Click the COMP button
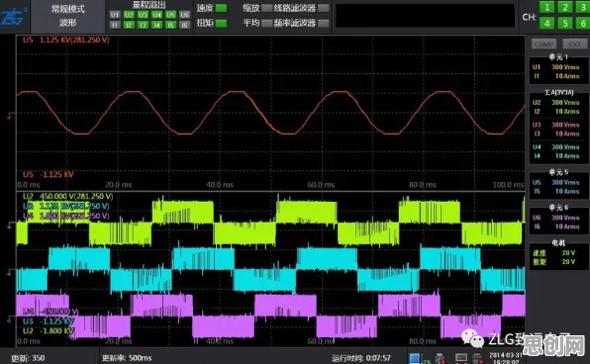Screen dimensions: 590x364 pyautogui.click(x=543, y=44)
